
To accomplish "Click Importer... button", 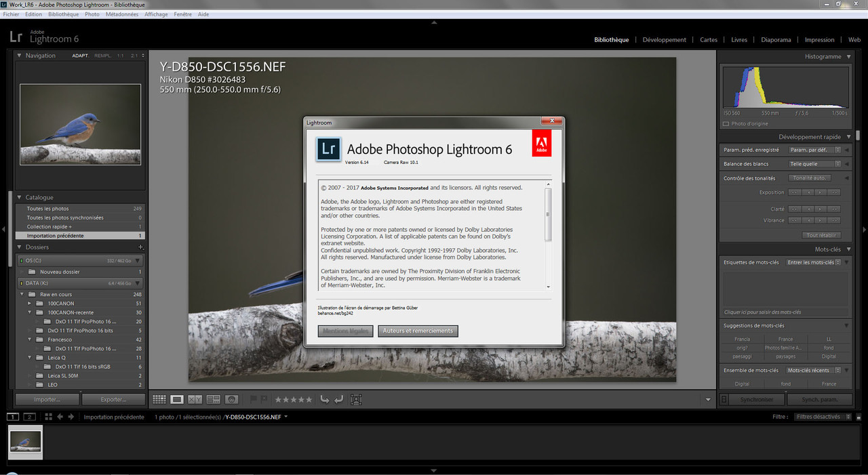I will [47, 400].
